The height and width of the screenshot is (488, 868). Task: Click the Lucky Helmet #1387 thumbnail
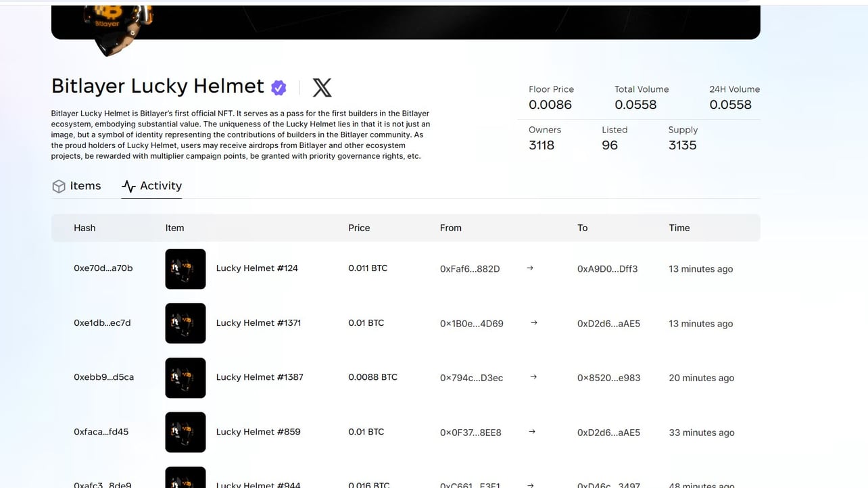[185, 378]
